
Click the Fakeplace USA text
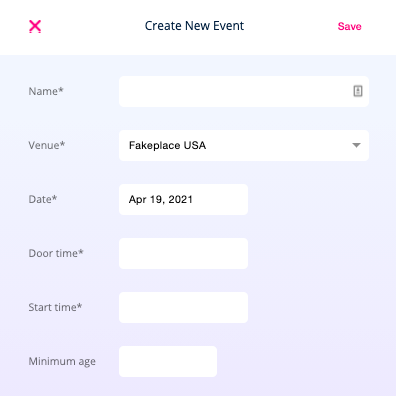point(167,145)
